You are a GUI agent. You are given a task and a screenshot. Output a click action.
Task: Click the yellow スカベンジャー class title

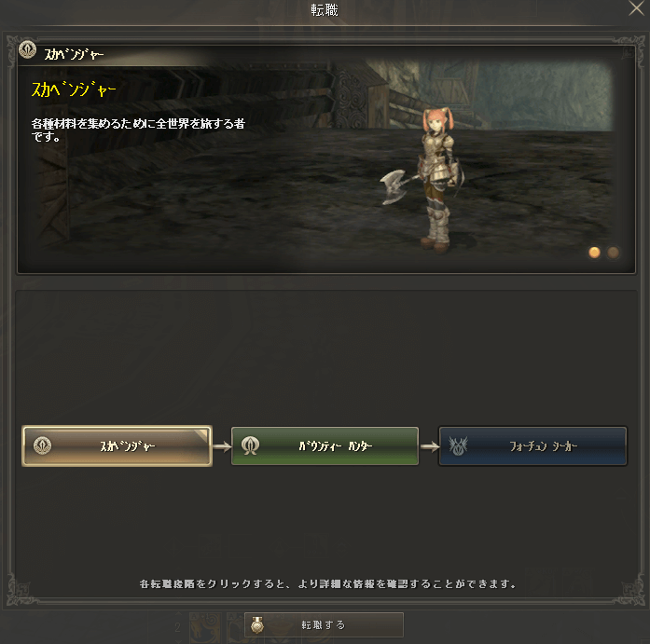click(74, 89)
